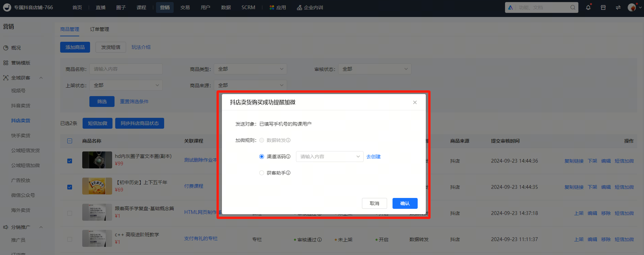The height and width of the screenshot is (255, 644).
Task: Close the 抖店卖货购买成功提醒加微 dialog
Action: pos(415,102)
